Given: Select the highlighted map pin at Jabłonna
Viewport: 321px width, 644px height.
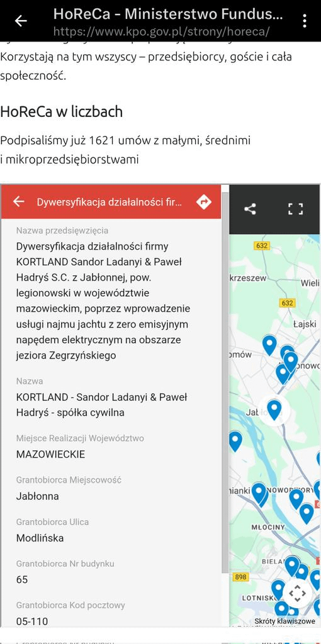Looking at the screenshot, I should 274,409.
